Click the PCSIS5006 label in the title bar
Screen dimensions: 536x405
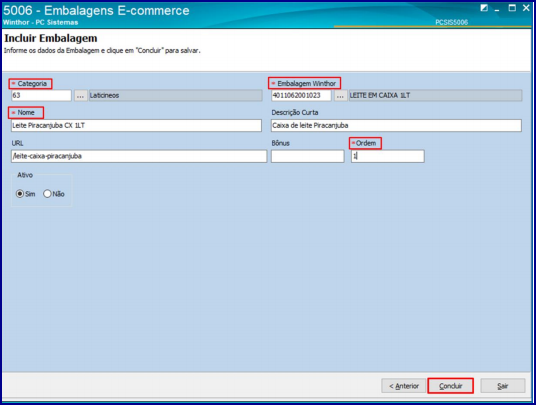[x=451, y=22]
